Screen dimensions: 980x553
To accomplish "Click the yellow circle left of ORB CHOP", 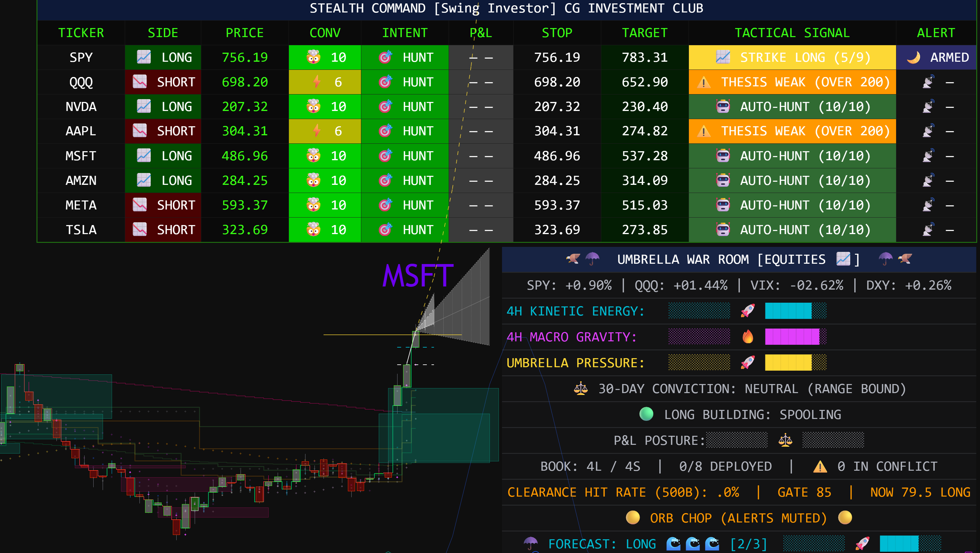I will [x=633, y=518].
